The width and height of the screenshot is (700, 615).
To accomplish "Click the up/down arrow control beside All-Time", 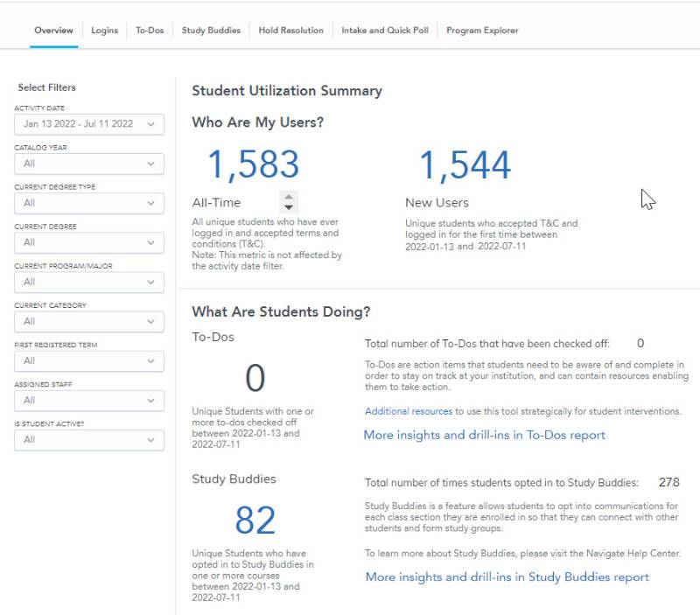I will (x=289, y=202).
